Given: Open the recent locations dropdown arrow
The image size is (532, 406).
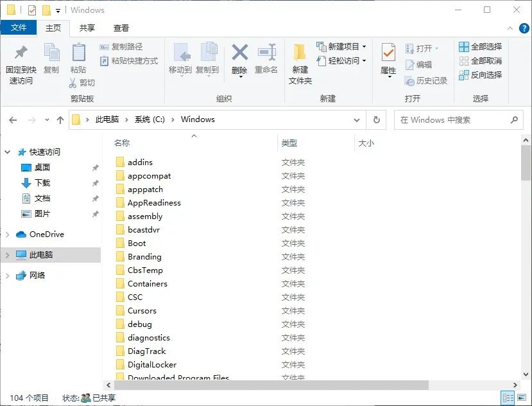Looking at the screenshot, I should coord(47,120).
